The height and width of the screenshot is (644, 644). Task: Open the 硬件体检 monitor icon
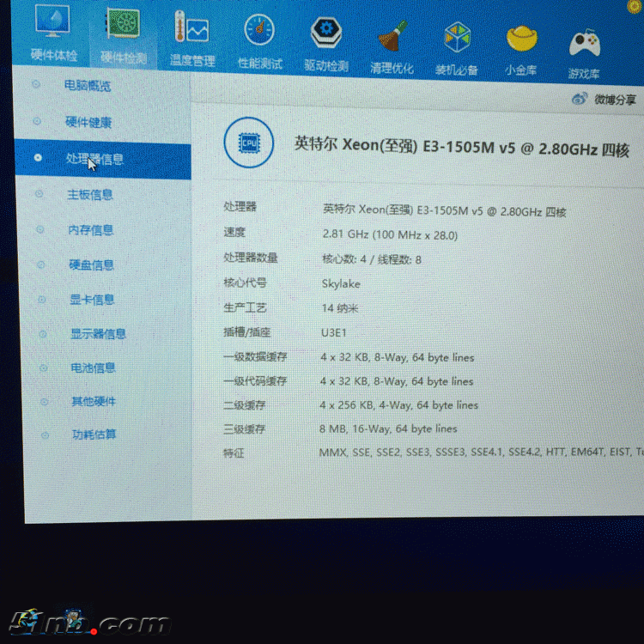coord(52,21)
